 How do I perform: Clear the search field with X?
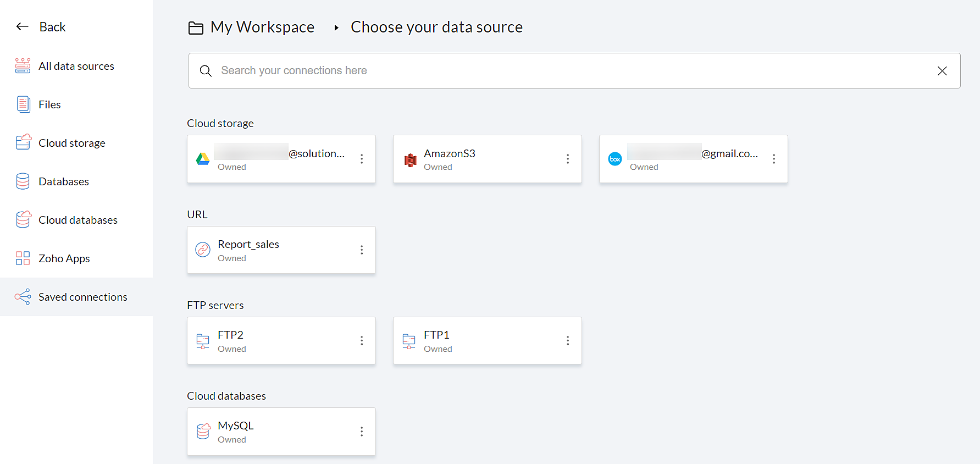tap(942, 71)
